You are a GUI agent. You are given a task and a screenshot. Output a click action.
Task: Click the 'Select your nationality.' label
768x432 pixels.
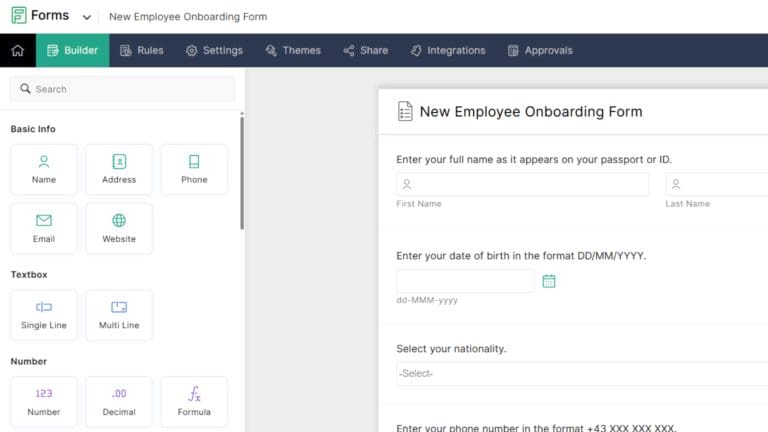coord(451,349)
